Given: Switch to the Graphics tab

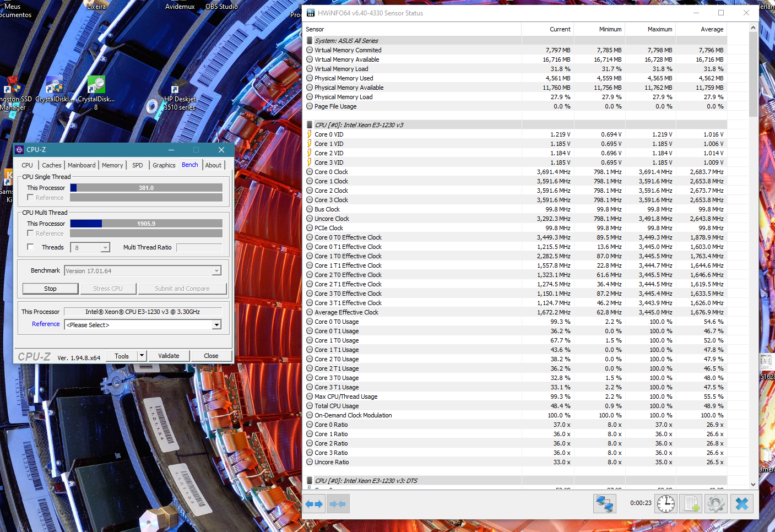Looking at the screenshot, I should click(164, 165).
